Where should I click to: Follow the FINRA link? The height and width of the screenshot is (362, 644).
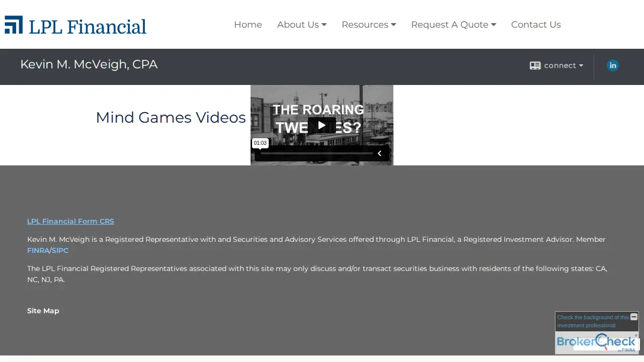tap(38, 250)
